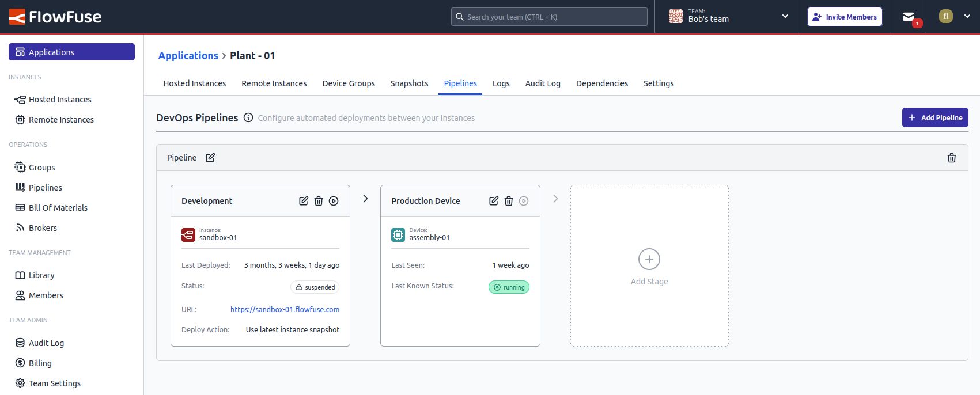Click the Add Stage plus icon
This screenshot has height=395, width=980.
(649, 259)
